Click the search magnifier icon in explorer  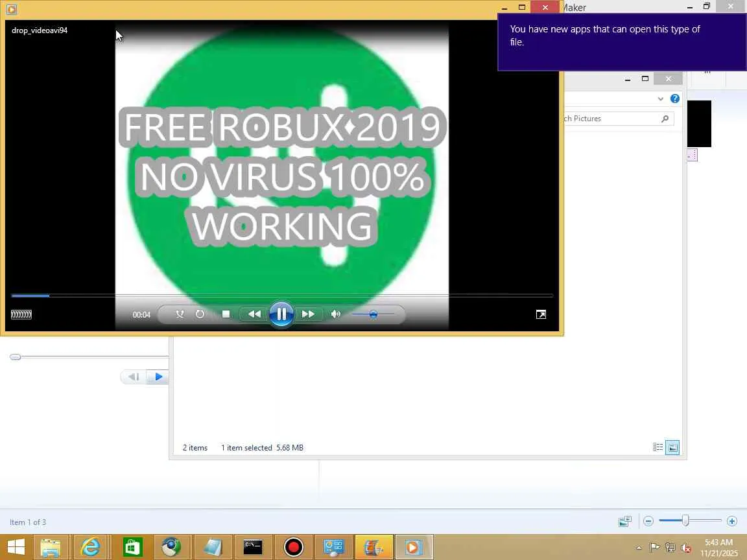665,119
